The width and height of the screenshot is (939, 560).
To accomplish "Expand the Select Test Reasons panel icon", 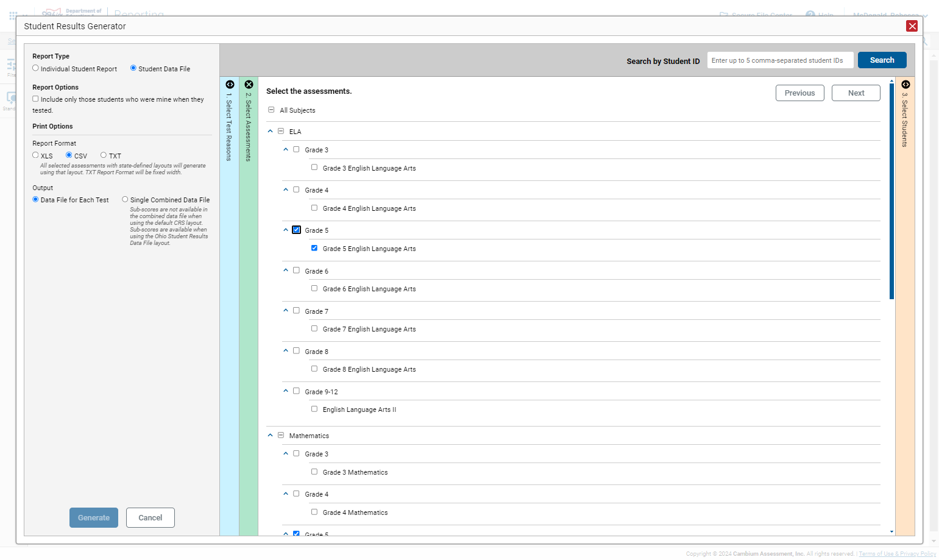I will pos(230,85).
